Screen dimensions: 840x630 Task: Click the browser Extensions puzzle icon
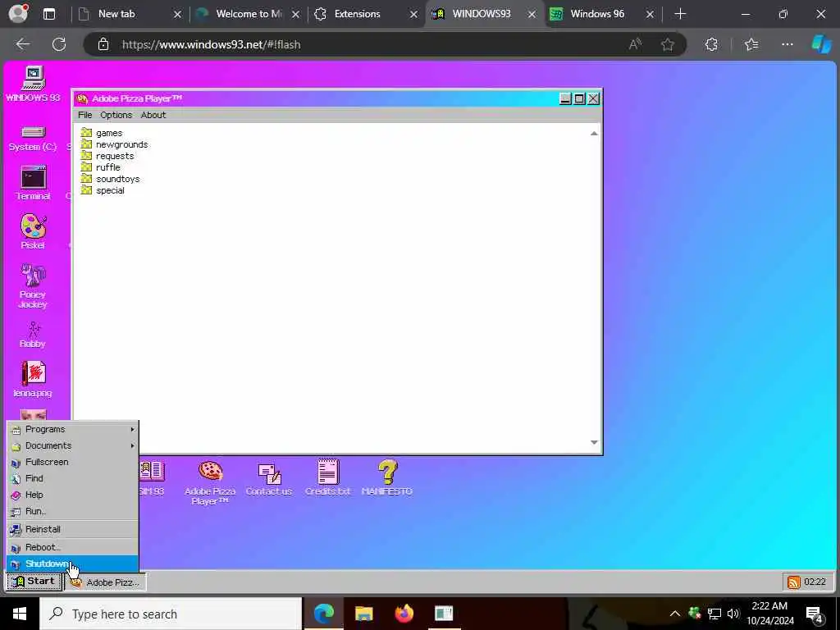click(x=711, y=44)
